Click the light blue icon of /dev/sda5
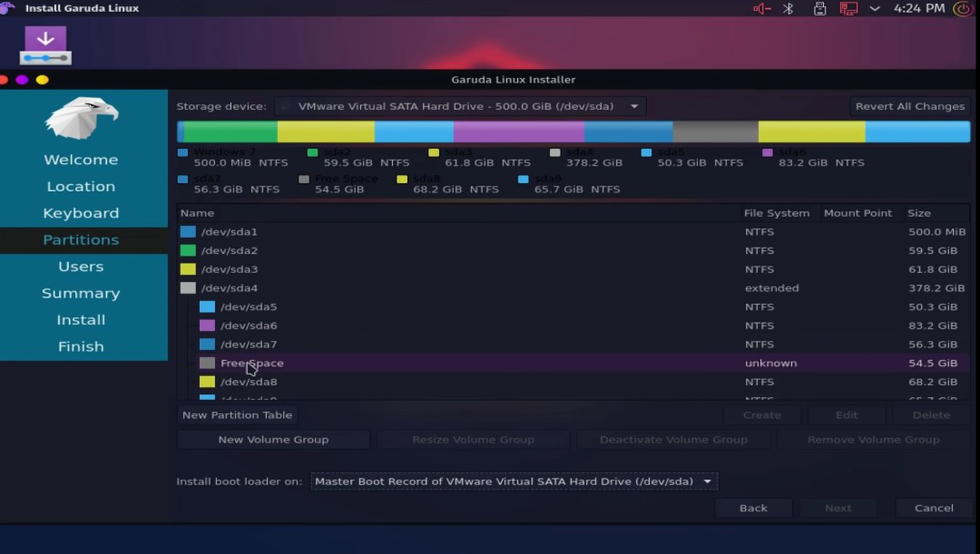980x554 pixels. [x=207, y=306]
